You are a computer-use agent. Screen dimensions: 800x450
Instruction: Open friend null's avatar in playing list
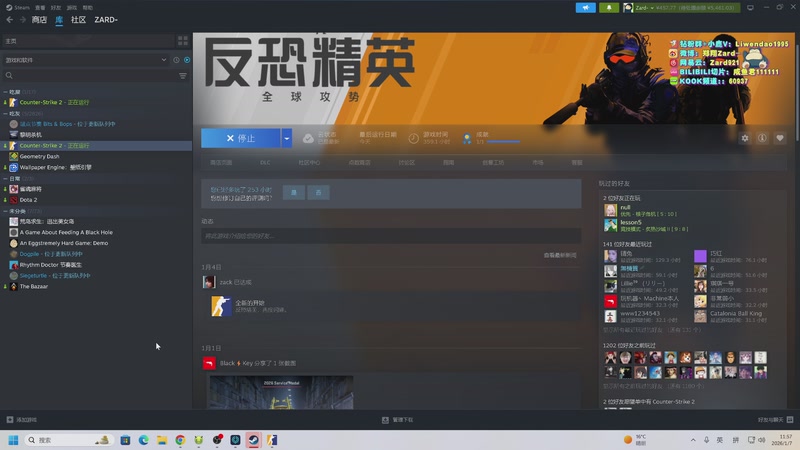tap(610, 210)
